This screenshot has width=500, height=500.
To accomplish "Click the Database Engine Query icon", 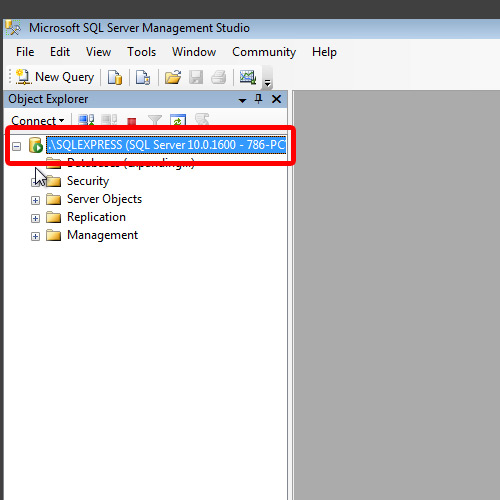I will 115,77.
